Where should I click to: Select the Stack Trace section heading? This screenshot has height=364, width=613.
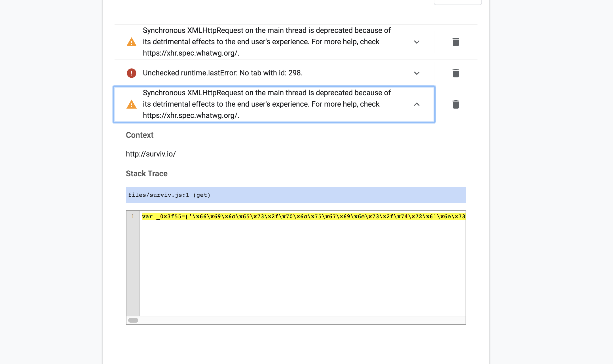146,173
